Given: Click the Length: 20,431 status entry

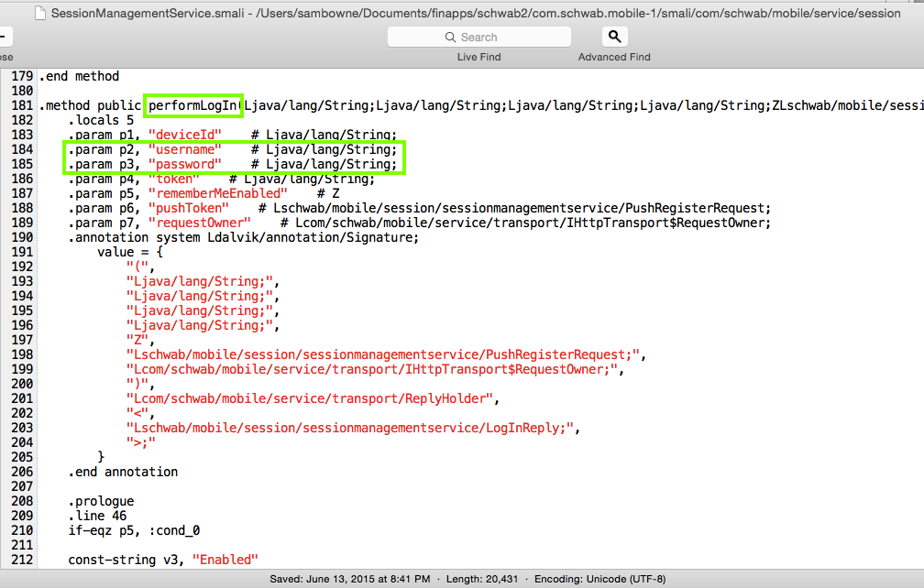Looking at the screenshot, I should 482,579.
